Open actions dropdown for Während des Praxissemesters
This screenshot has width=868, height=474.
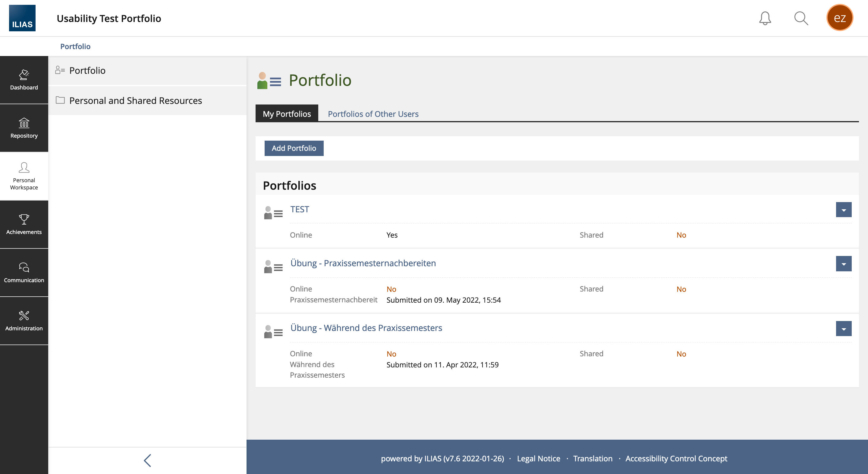pyautogui.click(x=843, y=329)
